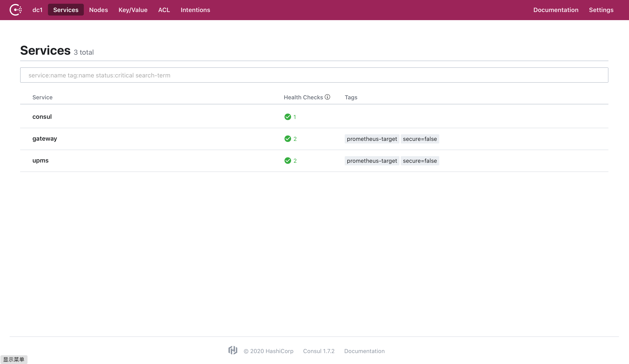Switch to the Nodes tab

(98, 10)
